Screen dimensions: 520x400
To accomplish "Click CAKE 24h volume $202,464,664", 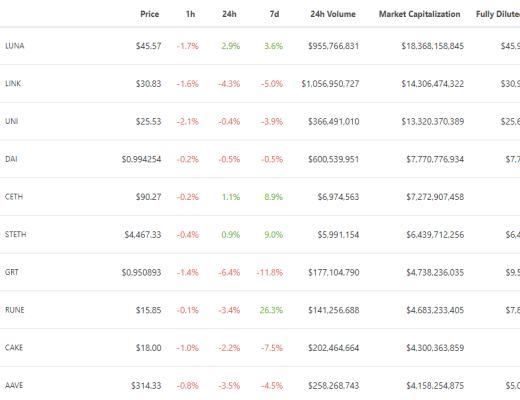I will [333, 348].
